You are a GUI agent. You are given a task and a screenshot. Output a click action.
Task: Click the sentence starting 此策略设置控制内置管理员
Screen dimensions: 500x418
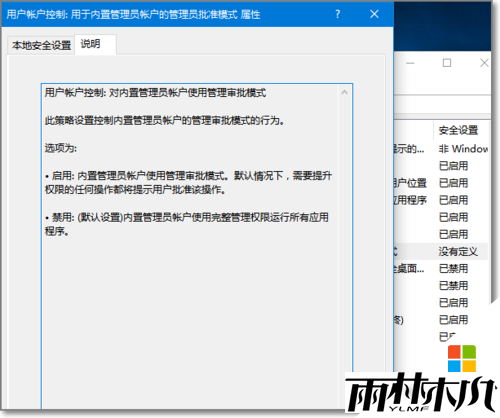click(165, 120)
